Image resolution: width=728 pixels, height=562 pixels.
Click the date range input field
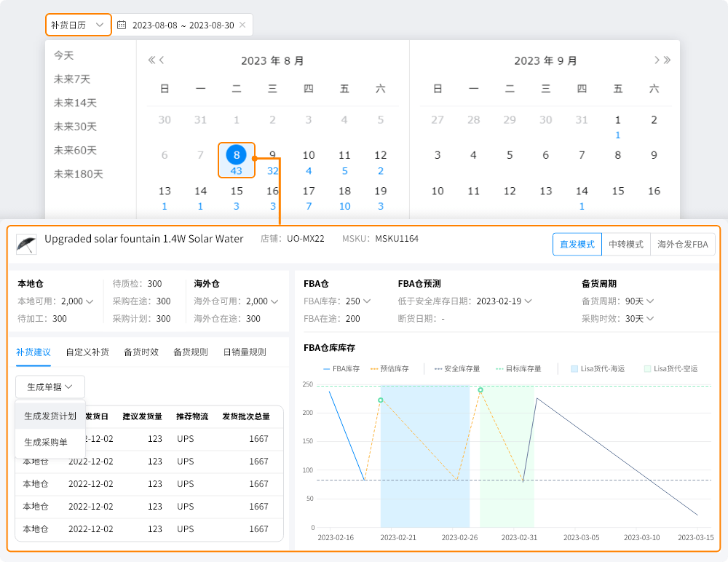pos(183,25)
